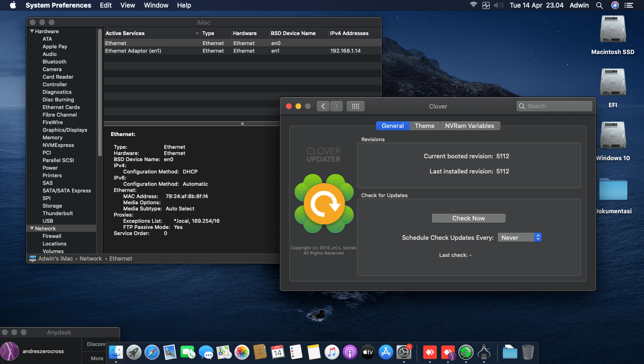Open the Clover Updater grid view icon
Screen dimensions: 644x364
point(355,106)
